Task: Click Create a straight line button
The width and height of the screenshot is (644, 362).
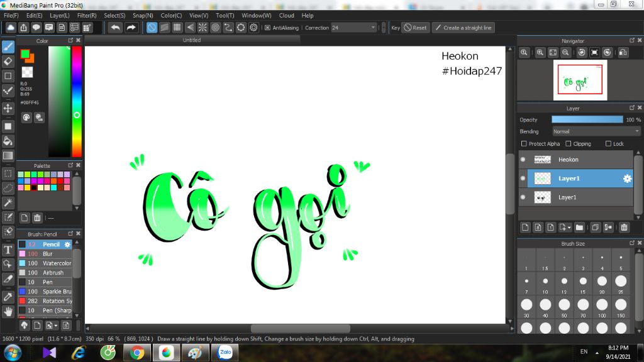Action: pyautogui.click(x=464, y=28)
